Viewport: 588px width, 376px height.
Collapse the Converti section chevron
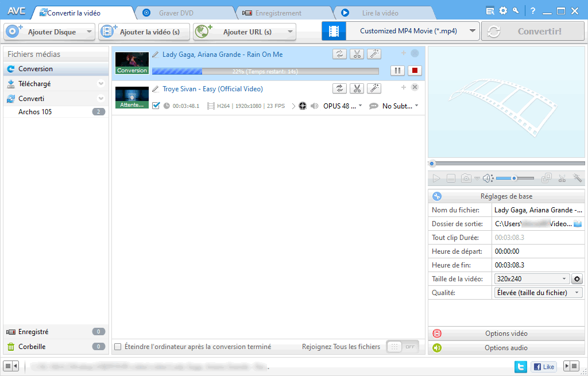click(100, 99)
